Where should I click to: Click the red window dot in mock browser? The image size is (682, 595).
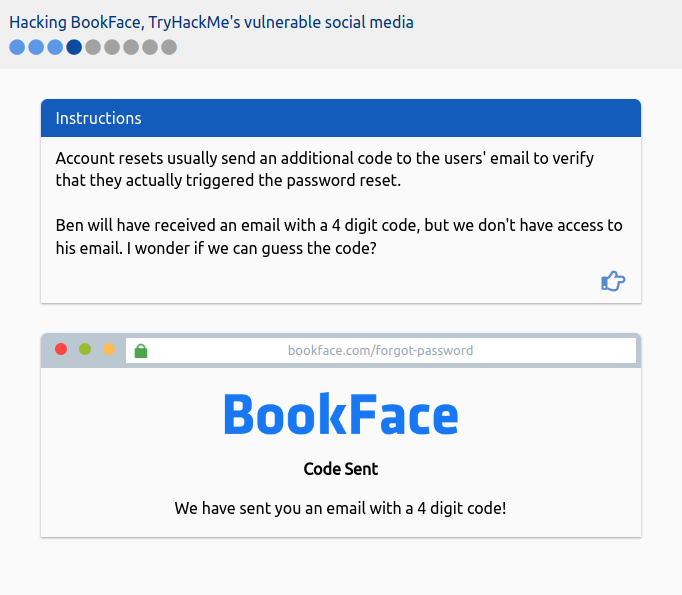pyautogui.click(x=61, y=349)
